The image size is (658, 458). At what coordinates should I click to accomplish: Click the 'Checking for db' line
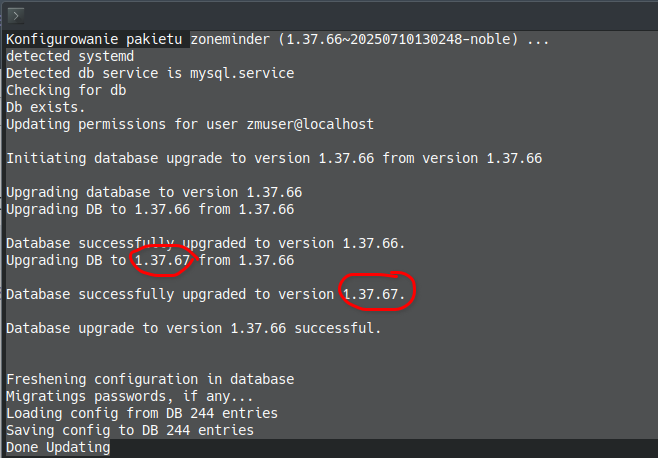coord(66,90)
